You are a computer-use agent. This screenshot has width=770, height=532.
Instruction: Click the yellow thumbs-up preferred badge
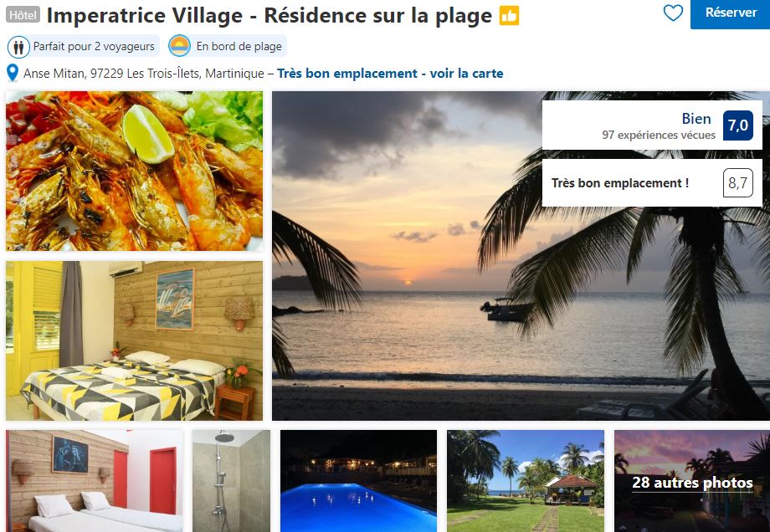point(509,16)
